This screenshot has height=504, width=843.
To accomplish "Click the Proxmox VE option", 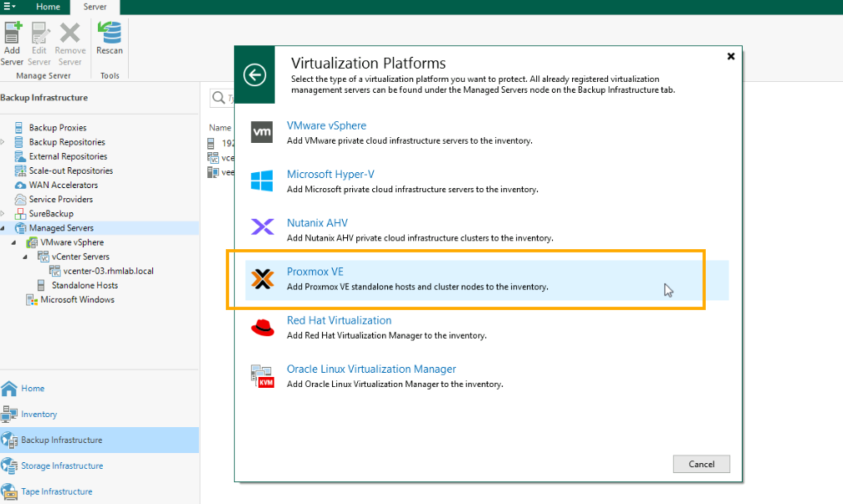I will click(314, 272).
